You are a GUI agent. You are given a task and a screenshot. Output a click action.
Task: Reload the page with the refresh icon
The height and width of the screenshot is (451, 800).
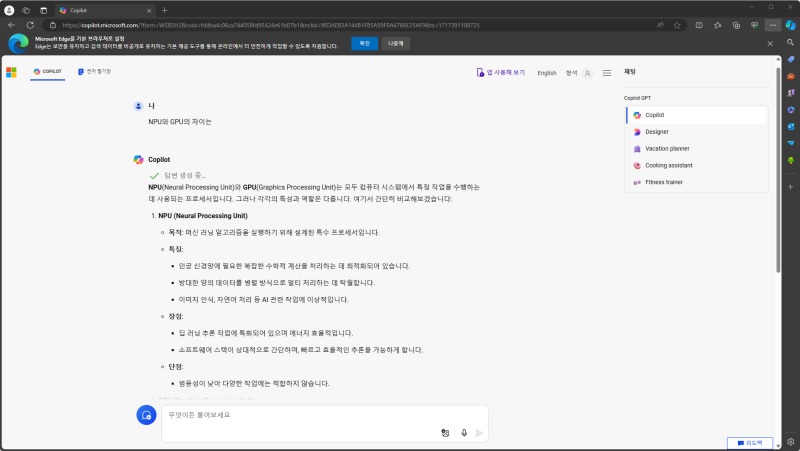click(30, 25)
